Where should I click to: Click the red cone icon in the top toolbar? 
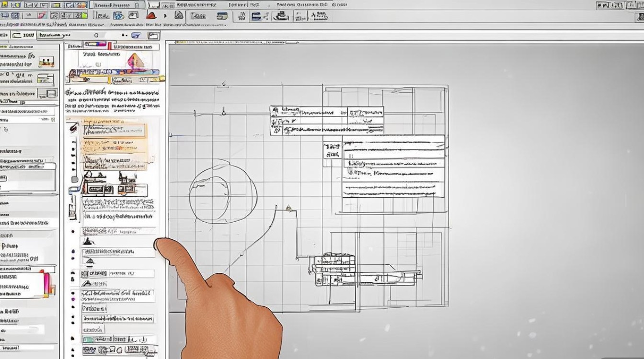click(x=151, y=16)
